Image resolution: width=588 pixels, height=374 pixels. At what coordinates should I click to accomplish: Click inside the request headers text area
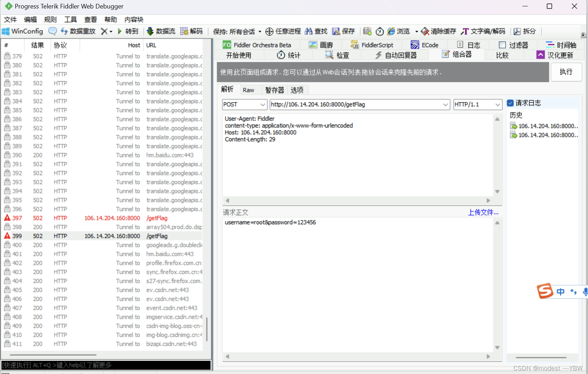pos(358,155)
